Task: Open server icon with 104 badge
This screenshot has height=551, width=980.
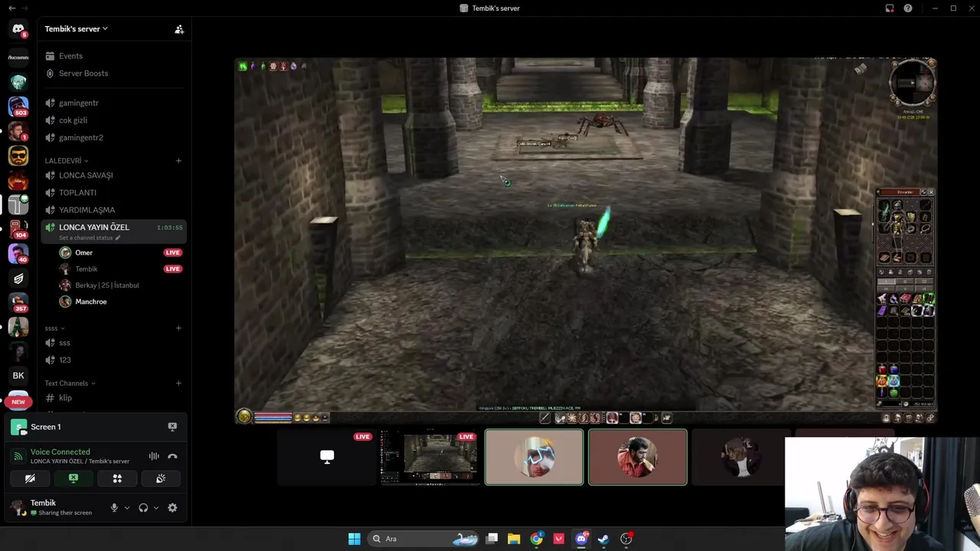Action: [x=18, y=229]
